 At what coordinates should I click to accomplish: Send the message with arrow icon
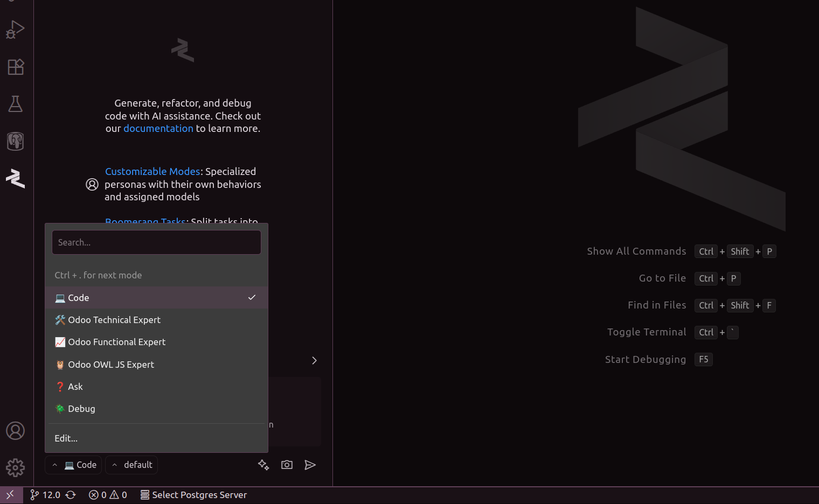310,465
